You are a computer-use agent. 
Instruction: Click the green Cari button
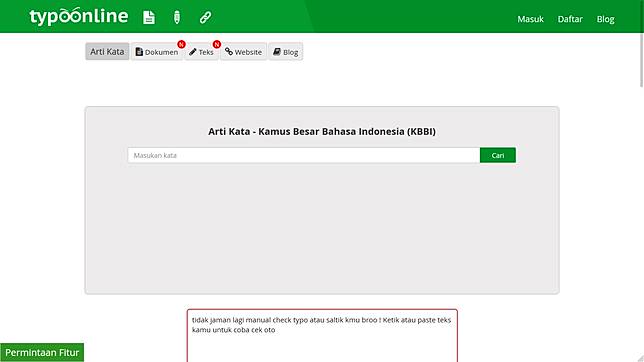(x=498, y=155)
